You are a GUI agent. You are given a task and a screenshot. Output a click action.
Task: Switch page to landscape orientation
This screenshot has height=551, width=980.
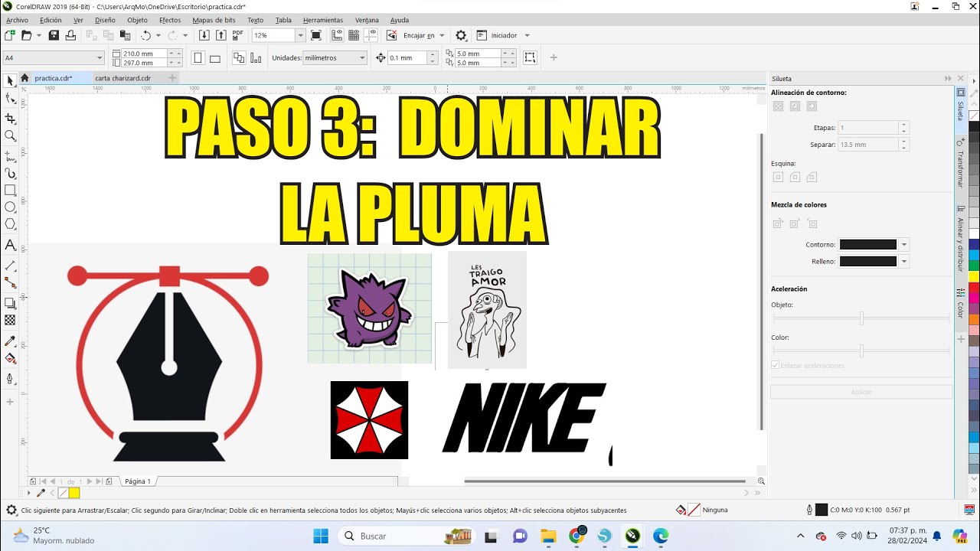click(x=215, y=57)
